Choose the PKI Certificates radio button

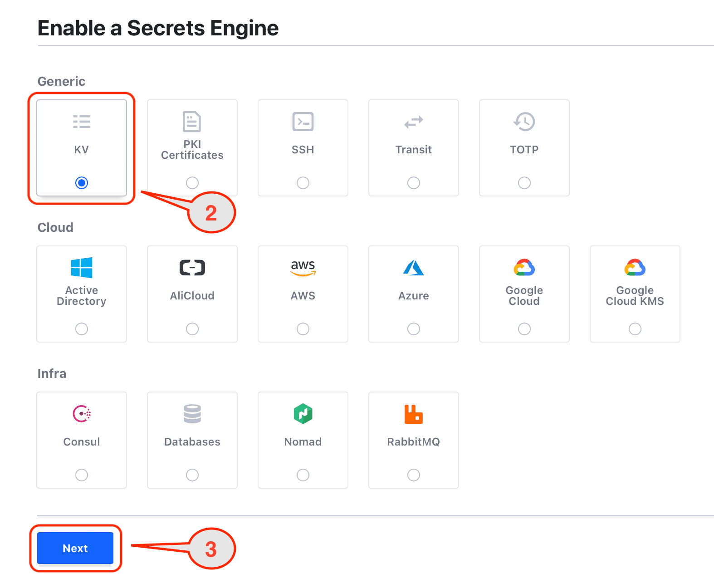click(192, 183)
